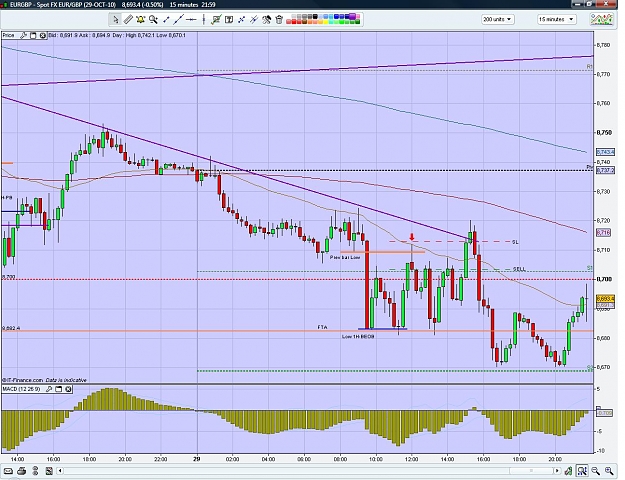The image size is (625, 480).
Task: Click the Bid/Ask day high-low info text
Action: click(117, 35)
